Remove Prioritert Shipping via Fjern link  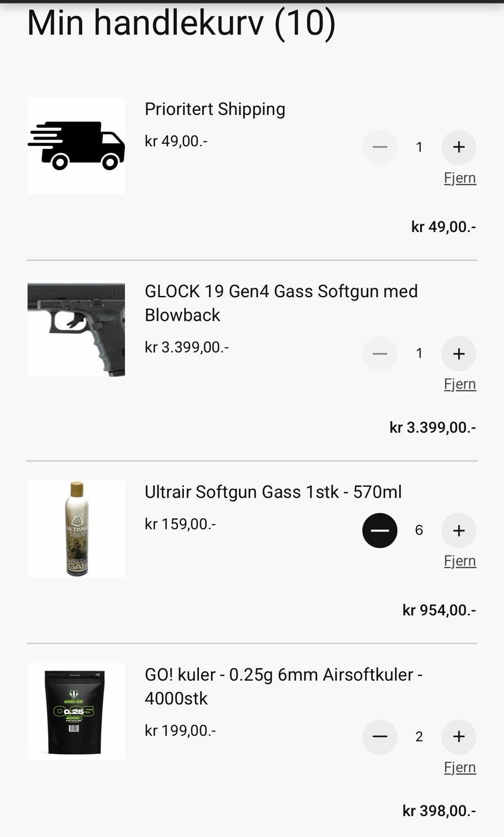[459, 178]
